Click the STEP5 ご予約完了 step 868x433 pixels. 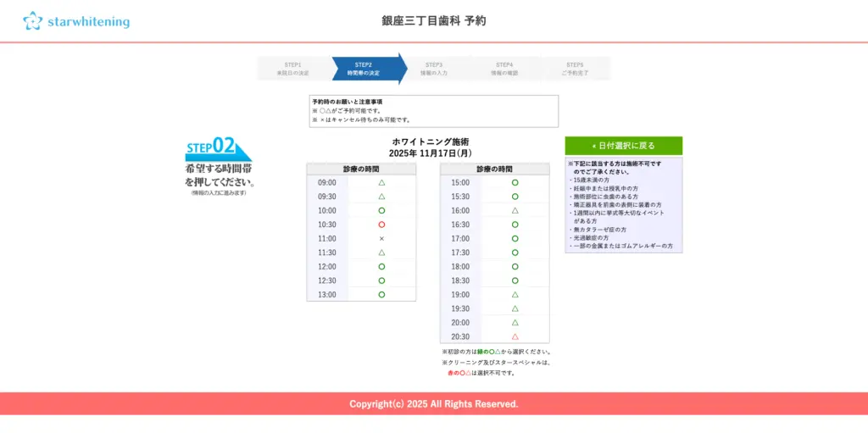click(576, 69)
